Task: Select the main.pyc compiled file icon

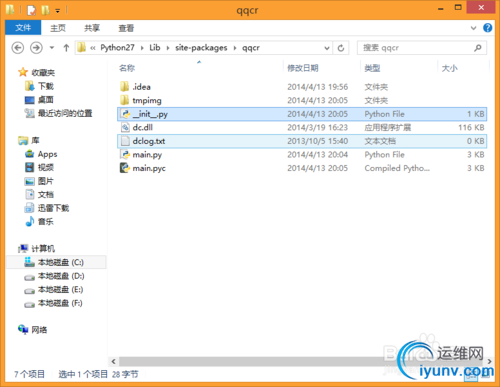Action: [125, 168]
